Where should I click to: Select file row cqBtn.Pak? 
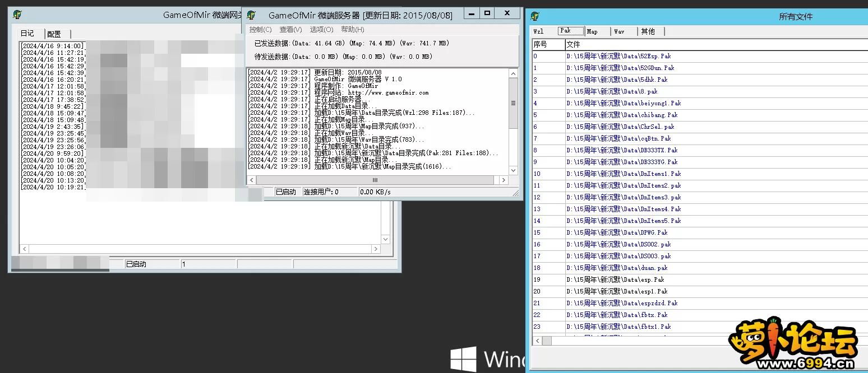700,138
